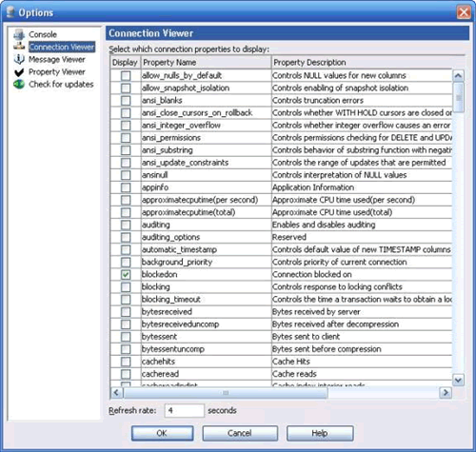
Task: Tick the cachehits display checkbox
Action: [x=126, y=362]
